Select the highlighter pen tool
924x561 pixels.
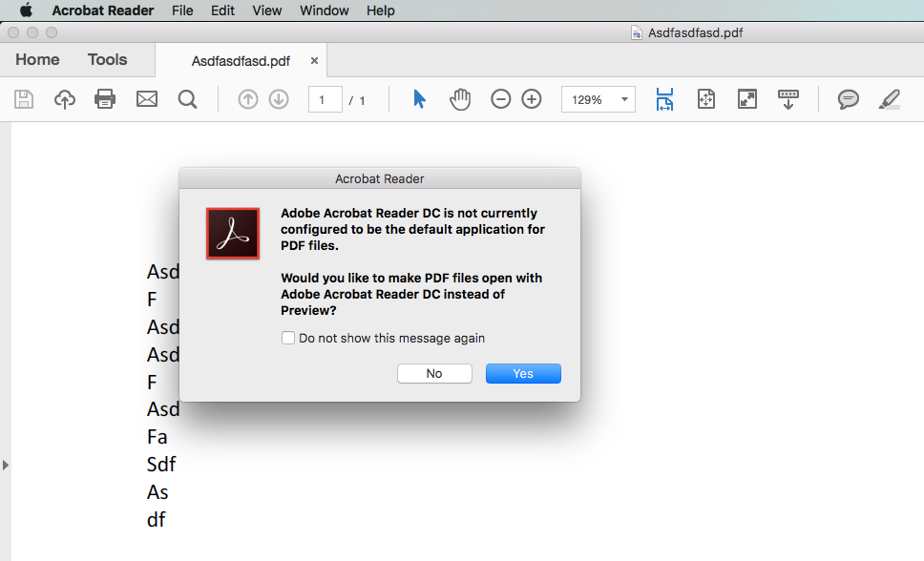[890, 99]
